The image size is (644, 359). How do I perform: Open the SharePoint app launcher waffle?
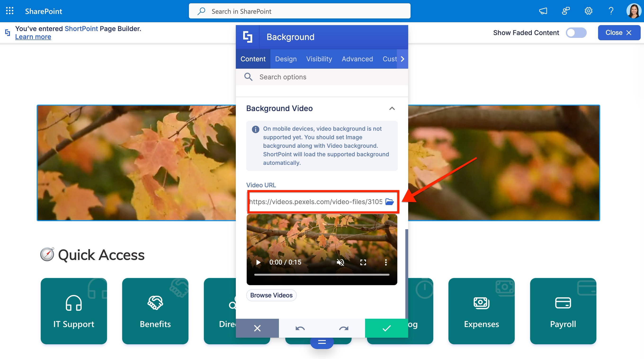point(10,11)
